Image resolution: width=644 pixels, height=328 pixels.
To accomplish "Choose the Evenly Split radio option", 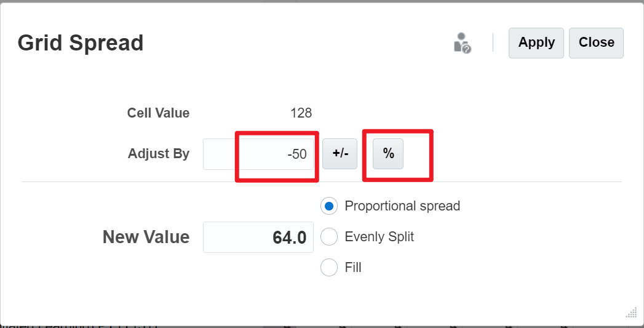I will click(x=330, y=237).
